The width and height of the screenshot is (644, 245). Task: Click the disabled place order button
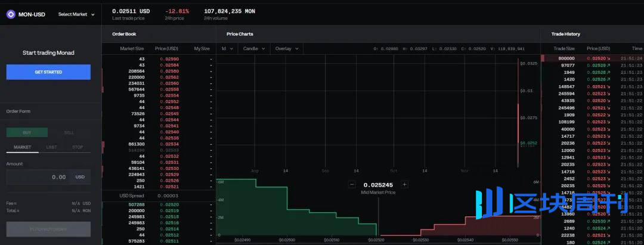pyautogui.click(x=48, y=229)
